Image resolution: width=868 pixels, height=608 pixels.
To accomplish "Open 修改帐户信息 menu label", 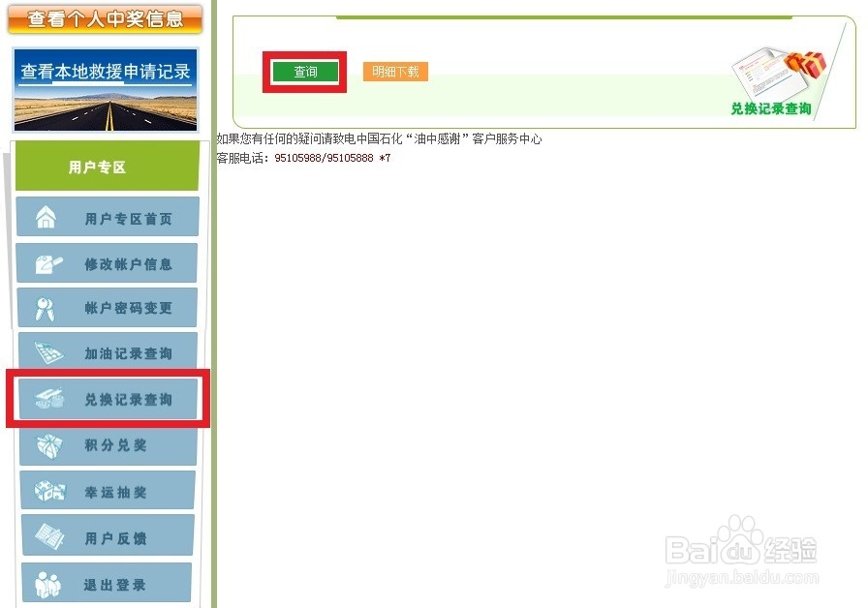I will coord(129,264).
